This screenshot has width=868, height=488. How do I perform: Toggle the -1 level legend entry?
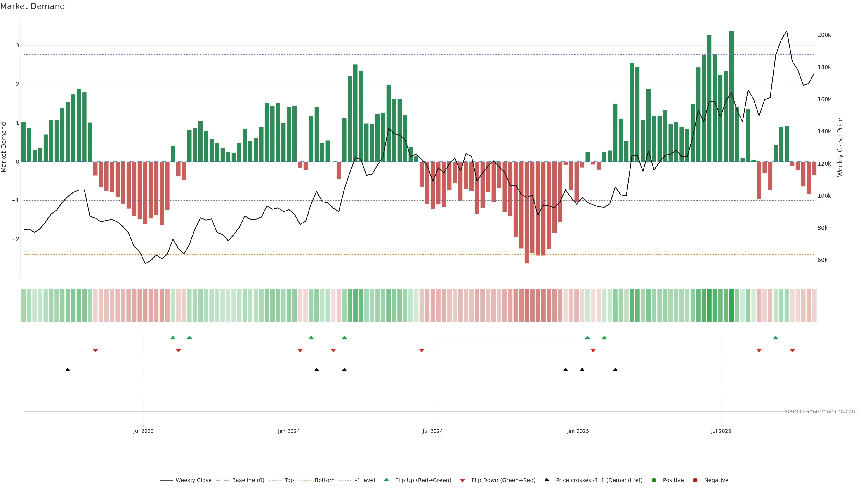tap(365, 480)
